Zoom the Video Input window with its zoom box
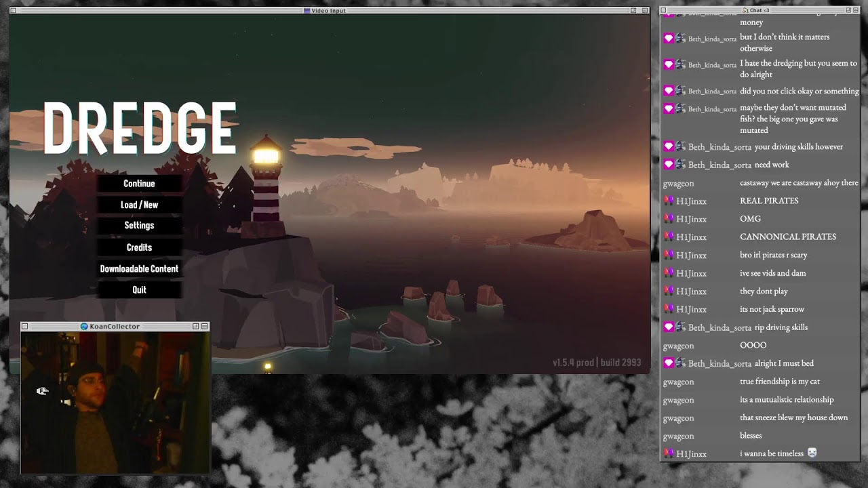The width and height of the screenshot is (868, 488). pos(633,11)
